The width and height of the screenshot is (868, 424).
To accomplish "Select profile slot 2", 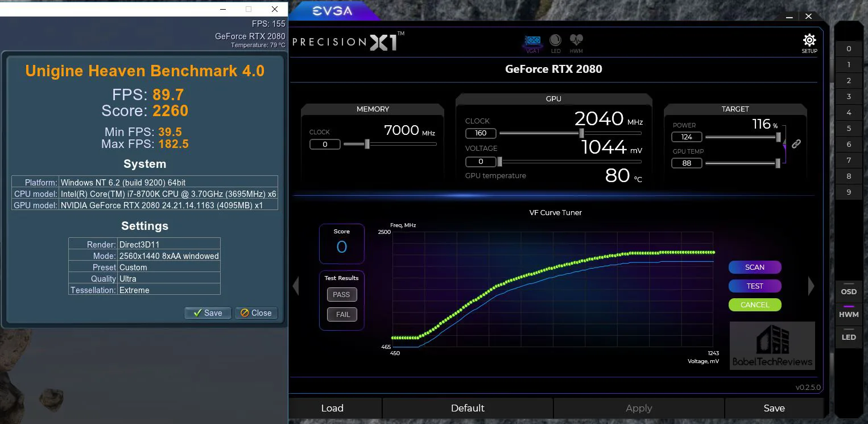I will (849, 81).
